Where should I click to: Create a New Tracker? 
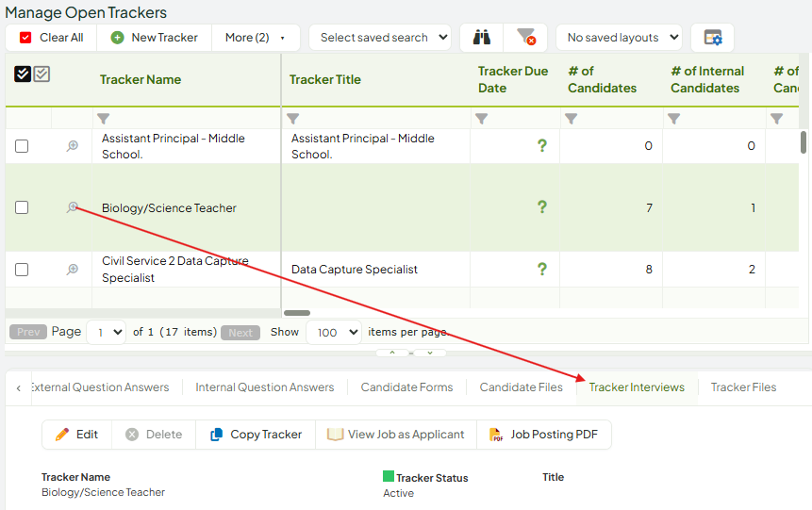click(155, 38)
